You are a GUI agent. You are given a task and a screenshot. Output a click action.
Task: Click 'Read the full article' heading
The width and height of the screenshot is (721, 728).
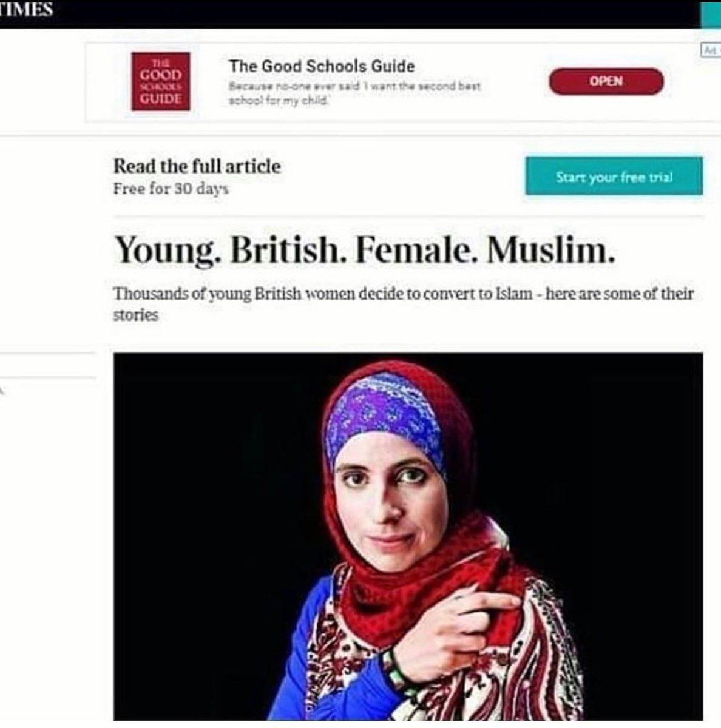point(197,166)
